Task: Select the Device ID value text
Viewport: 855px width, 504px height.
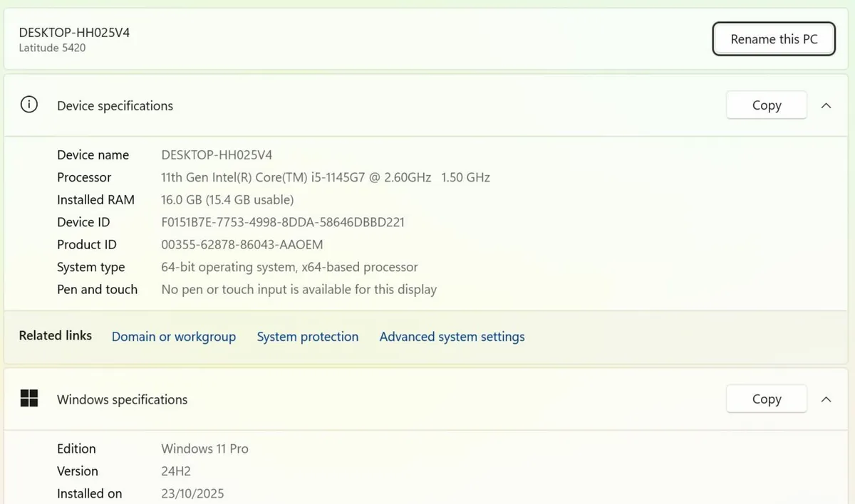Action: [x=283, y=222]
